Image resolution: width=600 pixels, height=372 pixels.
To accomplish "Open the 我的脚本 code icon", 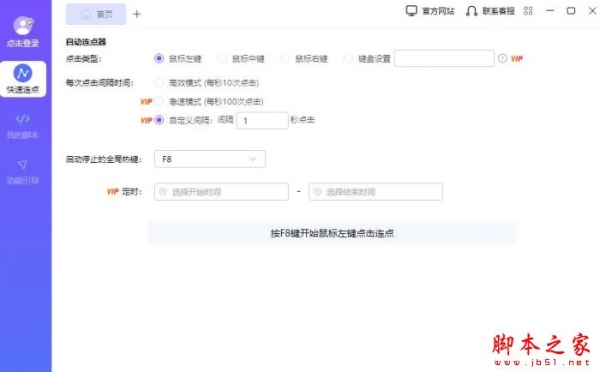I will [x=23, y=119].
